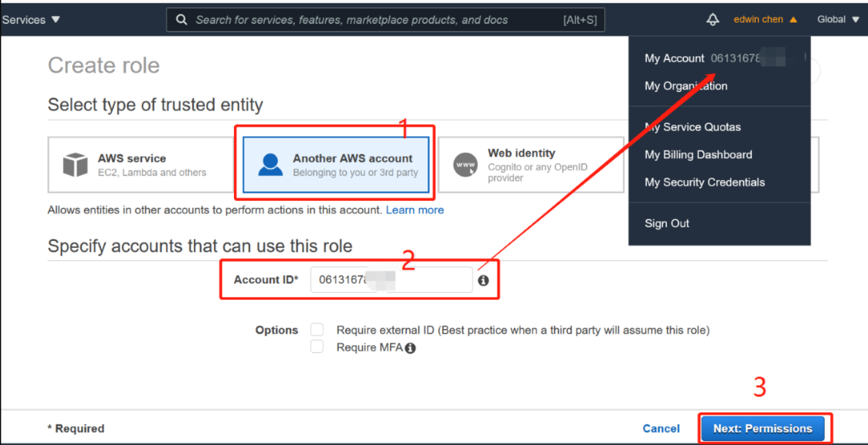Open the Global region dropdown

click(x=838, y=19)
